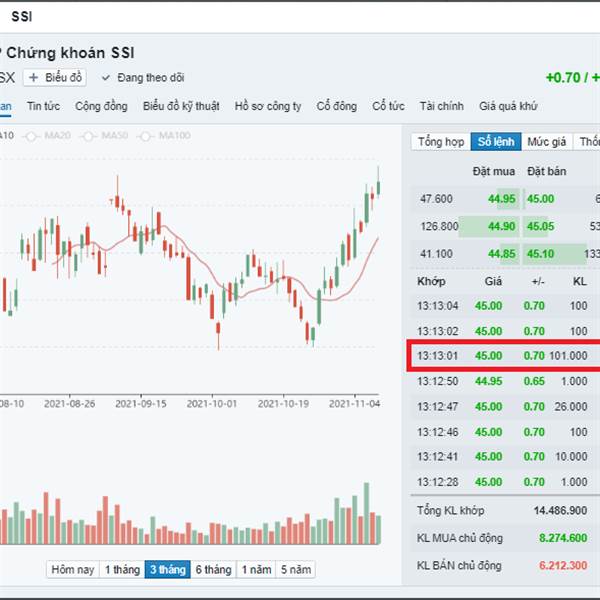View the Giá quá khứ tab

pyautogui.click(x=509, y=106)
